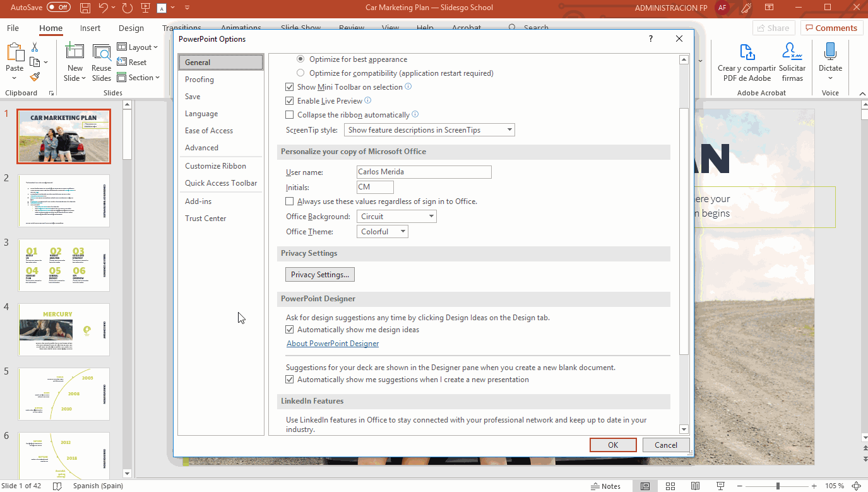Select Optimize for compatibility radio option
Image resolution: width=868 pixels, height=492 pixels.
(300, 73)
